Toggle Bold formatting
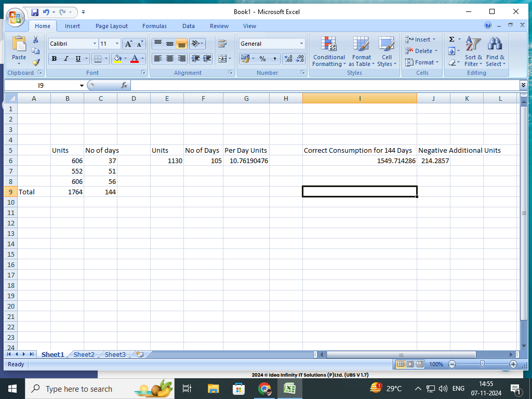 pyautogui.click(x=54, y=59)
